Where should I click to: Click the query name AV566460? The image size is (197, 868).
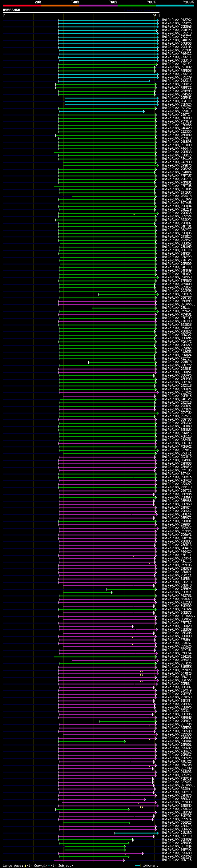[11, 10]
